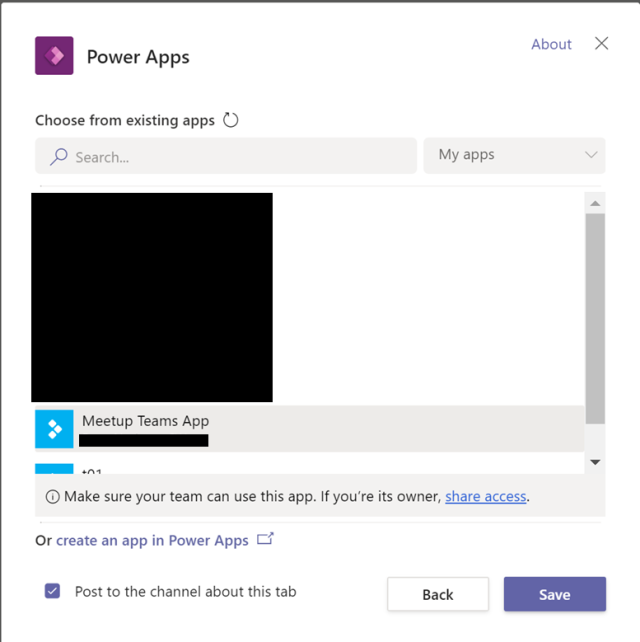Refresh the existing apps list
The height and width of the screenshot is (642, 640).
(231, 120)
